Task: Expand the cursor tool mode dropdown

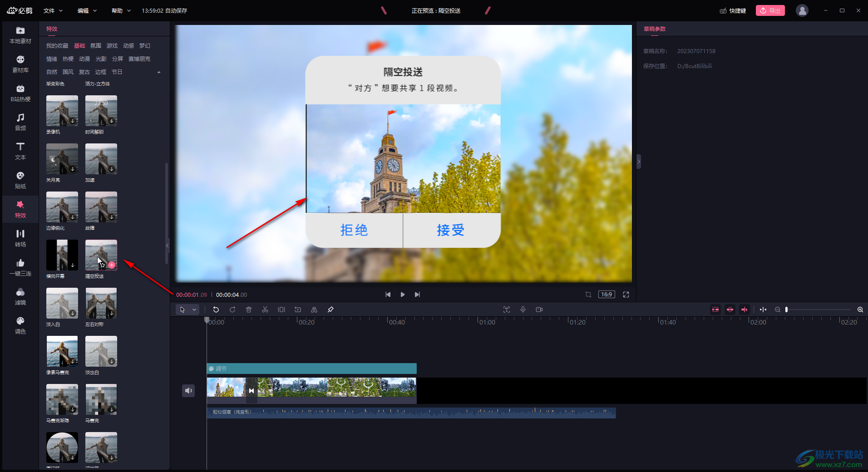Action: click(194, 310)
